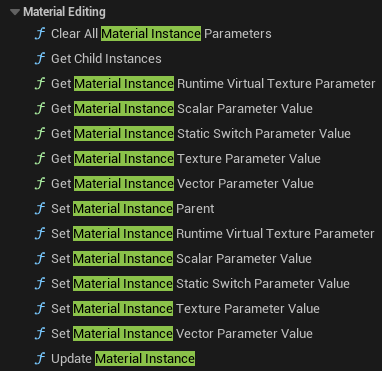Click function icon beside Get Vector Parameter Value

click(40, 184)
